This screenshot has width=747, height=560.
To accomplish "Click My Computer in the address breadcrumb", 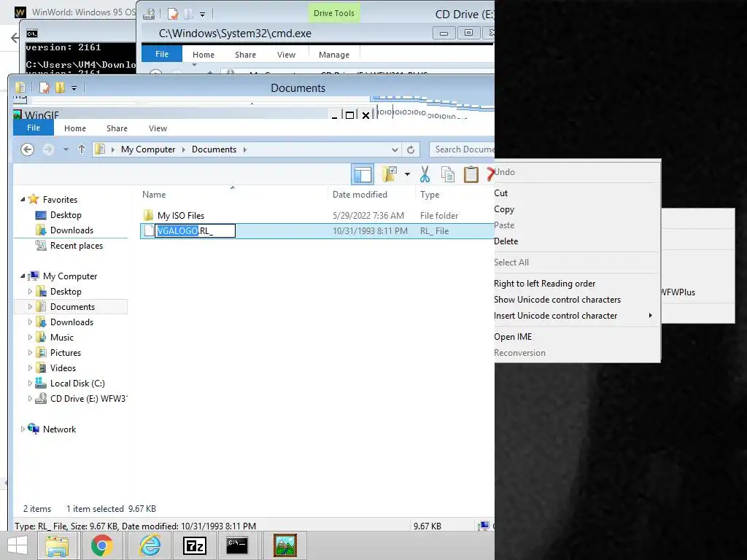I will pos(148,149).
